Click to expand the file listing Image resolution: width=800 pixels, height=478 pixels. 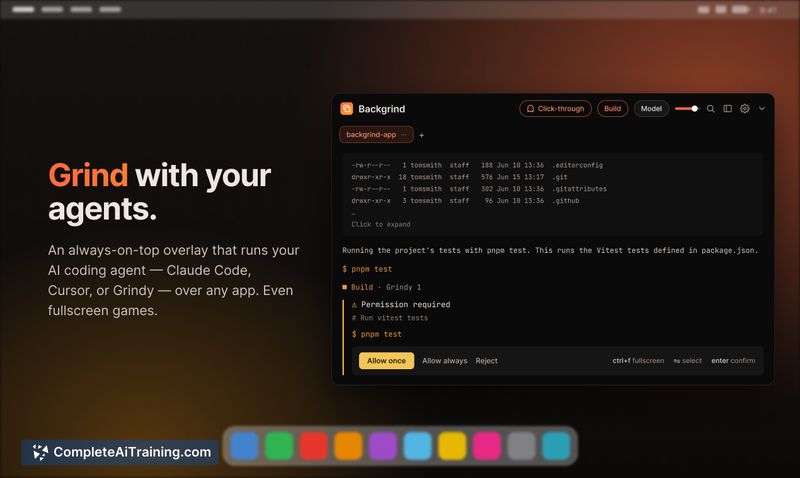[381, 224]
